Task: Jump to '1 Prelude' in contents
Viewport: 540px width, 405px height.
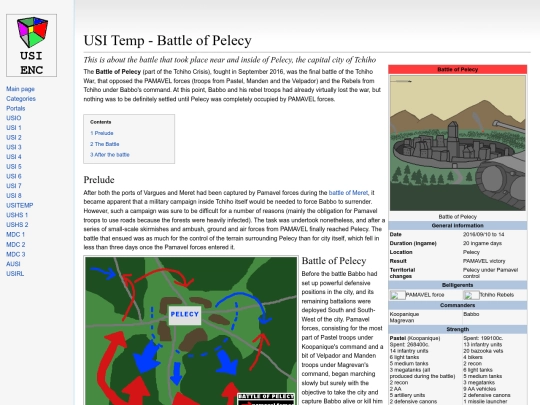Action: [102, 133]
